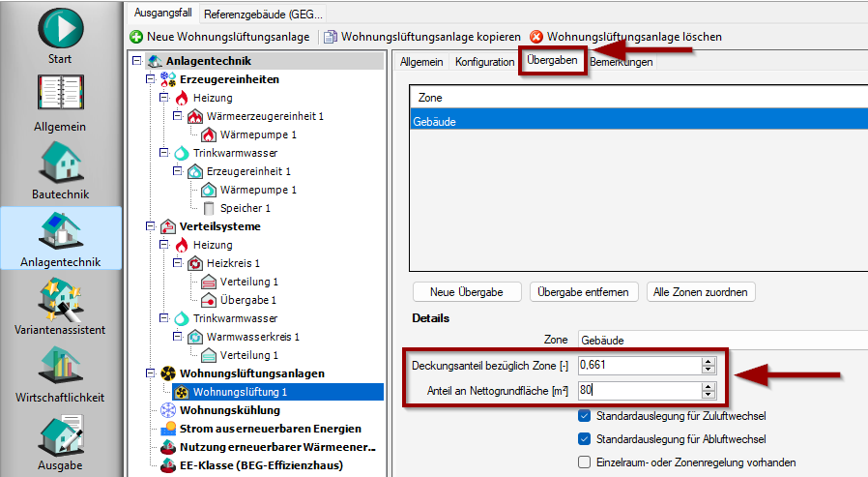The height and width of the screenshot is (477, 868).
Task: Click the Zone column header
Action: [x=639, y=98]
